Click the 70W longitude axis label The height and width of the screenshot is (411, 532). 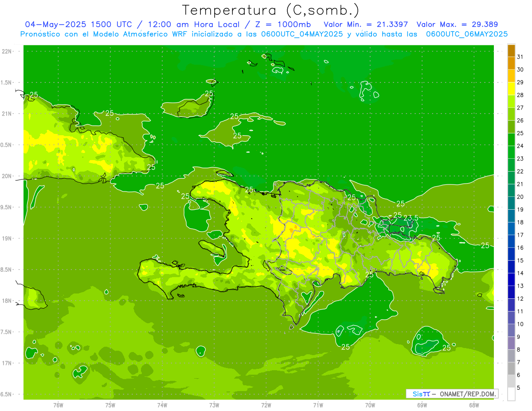[x=370, y=405]
